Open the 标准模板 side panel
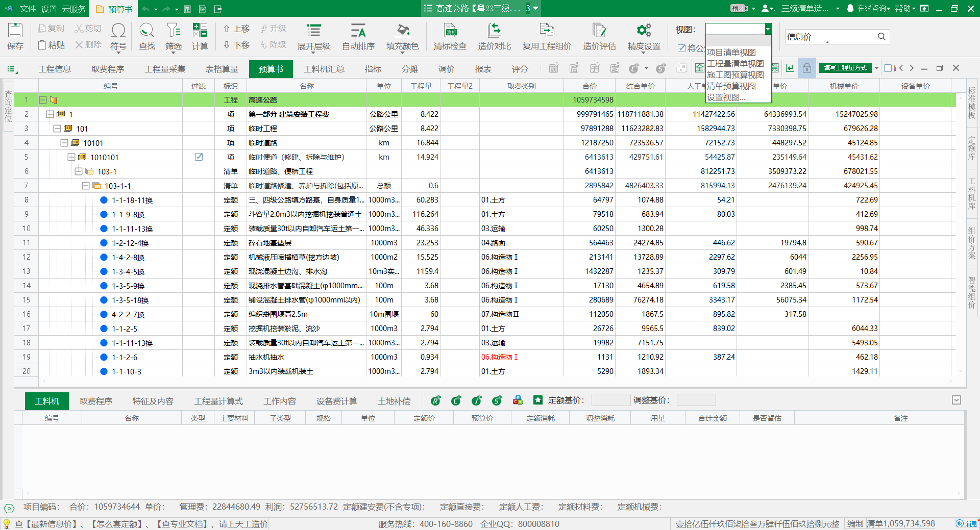The height and width of the screenshot is (530, 980). pyautogui.click(x=972, y=103)
